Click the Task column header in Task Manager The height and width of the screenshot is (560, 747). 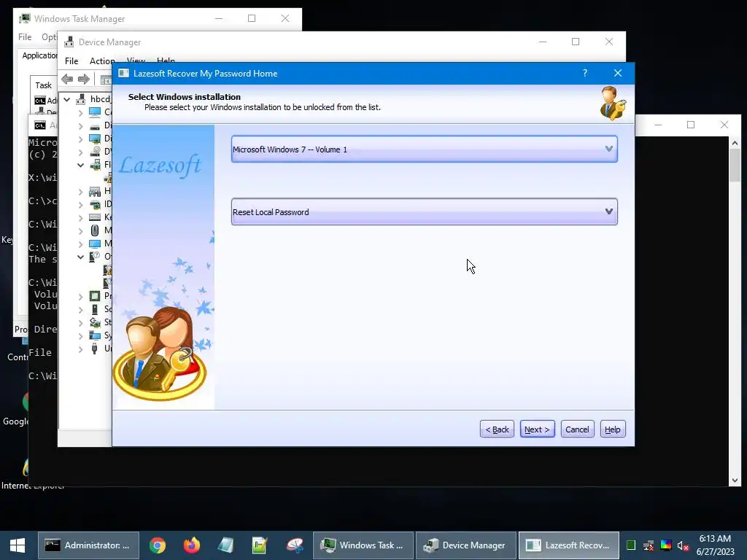(x=43, y=85)
